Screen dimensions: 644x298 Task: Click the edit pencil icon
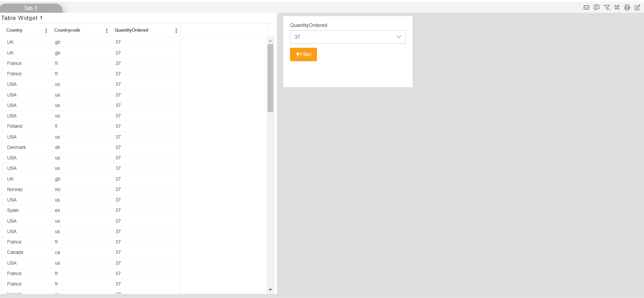pos(637,7)
